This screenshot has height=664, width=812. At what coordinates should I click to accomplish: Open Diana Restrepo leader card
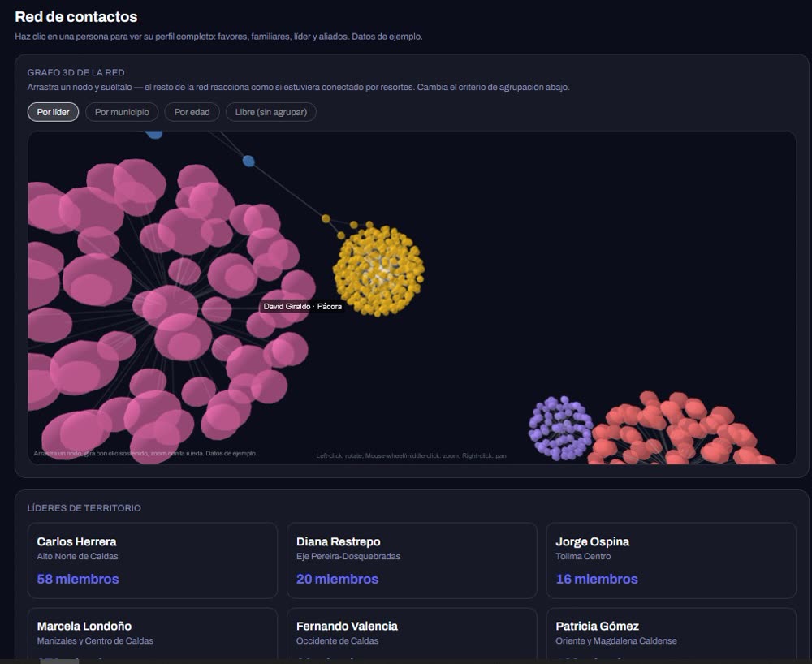[x=412, y=560]
